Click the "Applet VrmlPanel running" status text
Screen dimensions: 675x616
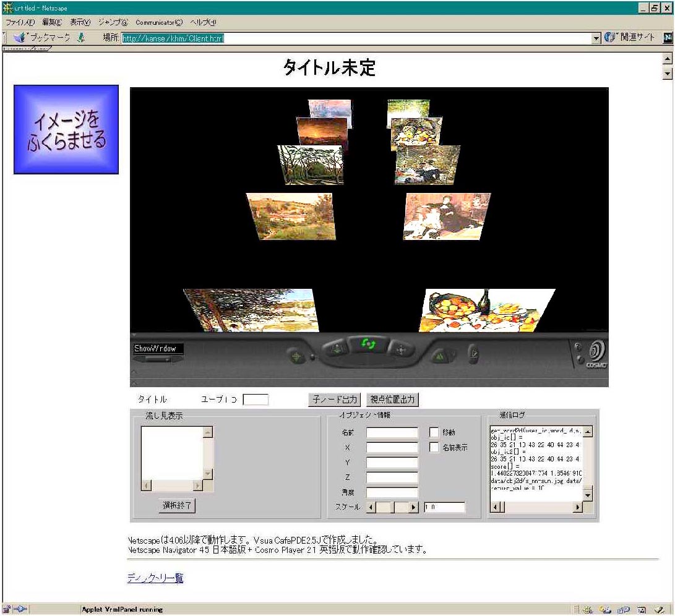[x=123, y=610]
